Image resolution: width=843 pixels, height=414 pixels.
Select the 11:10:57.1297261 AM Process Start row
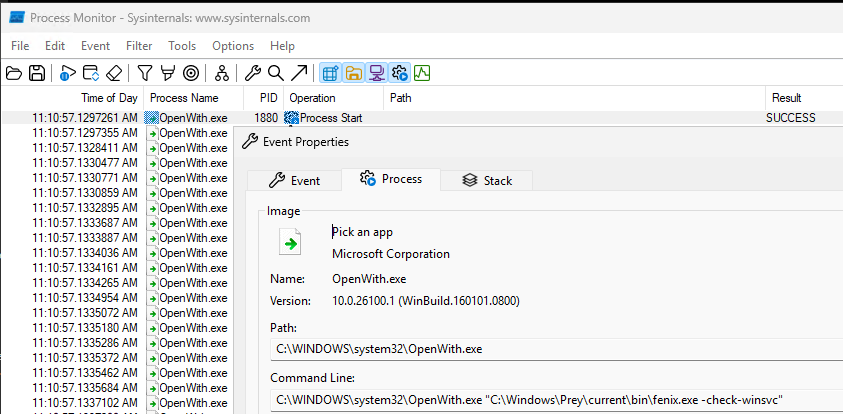pyautogui.click(x=422, y=118)
